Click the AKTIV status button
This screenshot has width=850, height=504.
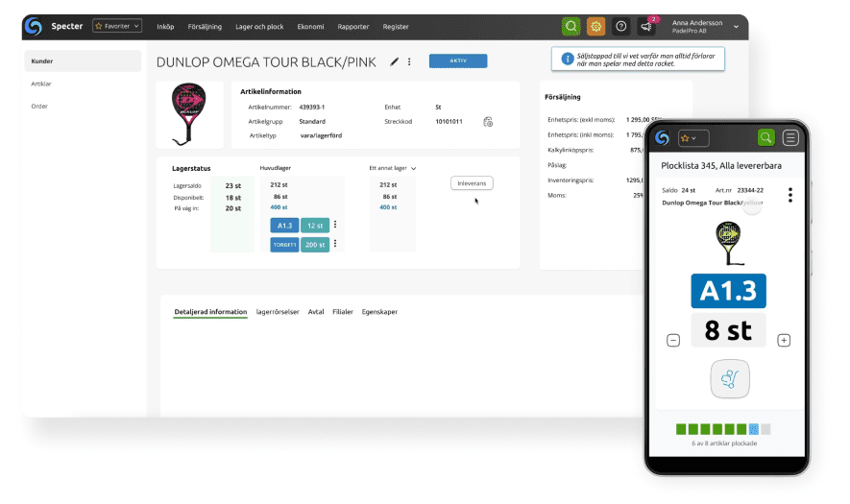click(x=458, y=60)
